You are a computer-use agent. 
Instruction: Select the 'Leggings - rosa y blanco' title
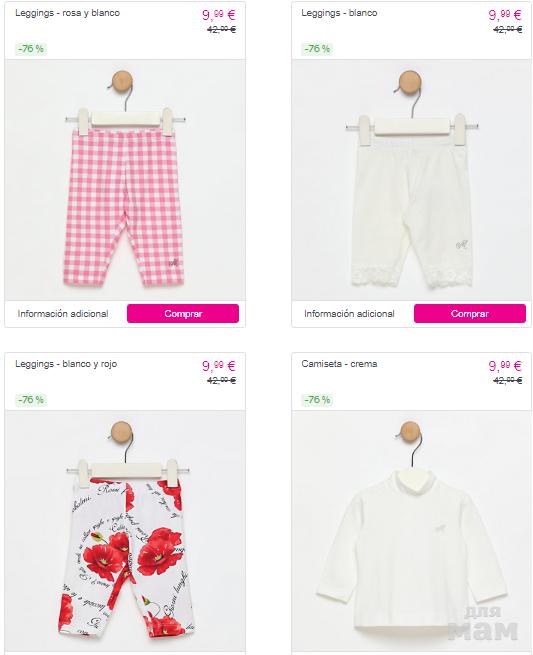pos(67,13)
